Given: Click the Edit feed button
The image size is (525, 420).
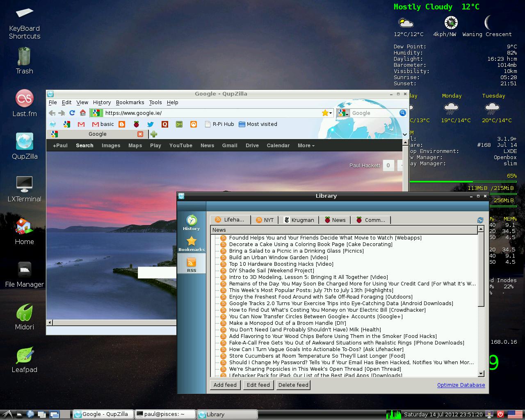Looking at the screenshot, I should coord(258,385).
